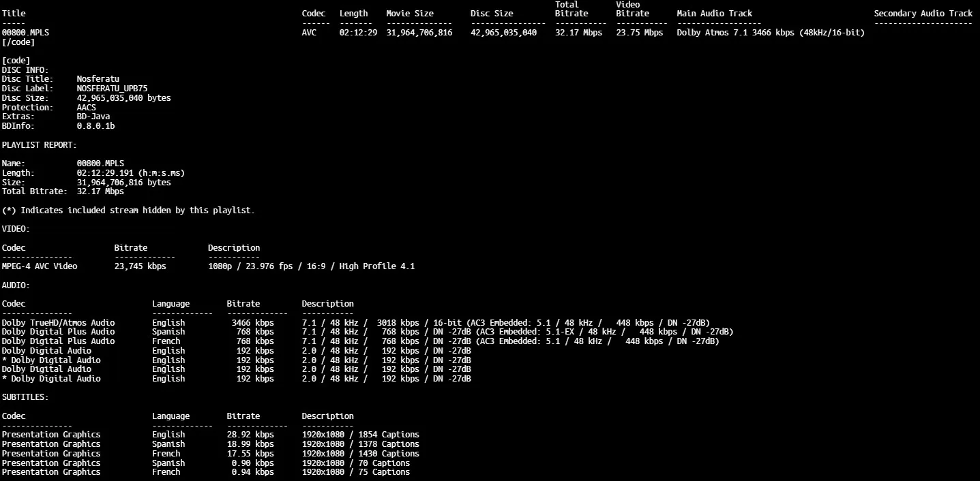Select the Disc Title value Nosferatu
The image size is (980, 481).
[x=98, y=79]
